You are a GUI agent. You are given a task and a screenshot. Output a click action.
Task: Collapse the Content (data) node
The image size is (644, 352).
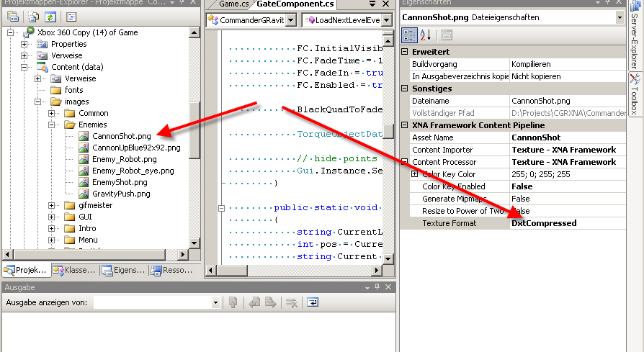pos(24,67)
